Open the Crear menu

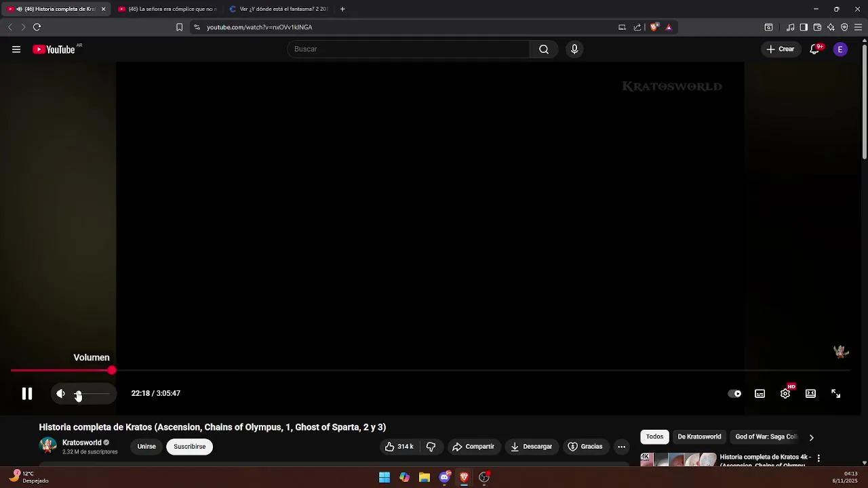(781, 49)
